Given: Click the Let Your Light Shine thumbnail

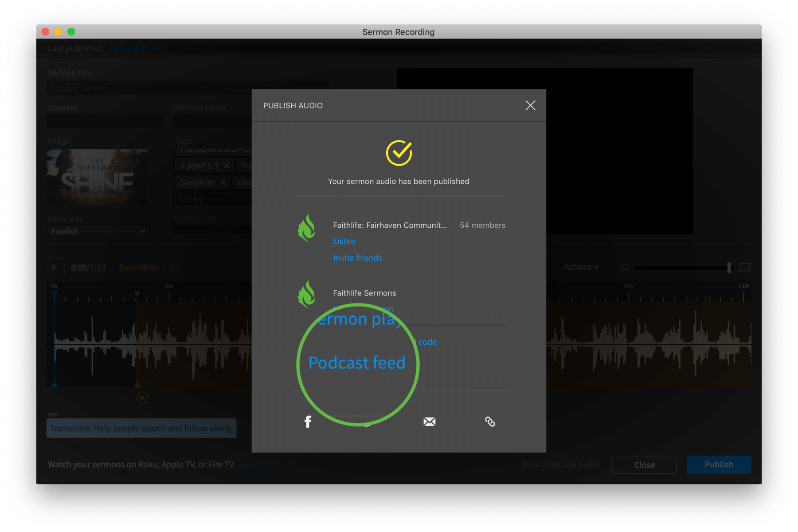Looking at the screenshot, I should [x=98, y=177].
